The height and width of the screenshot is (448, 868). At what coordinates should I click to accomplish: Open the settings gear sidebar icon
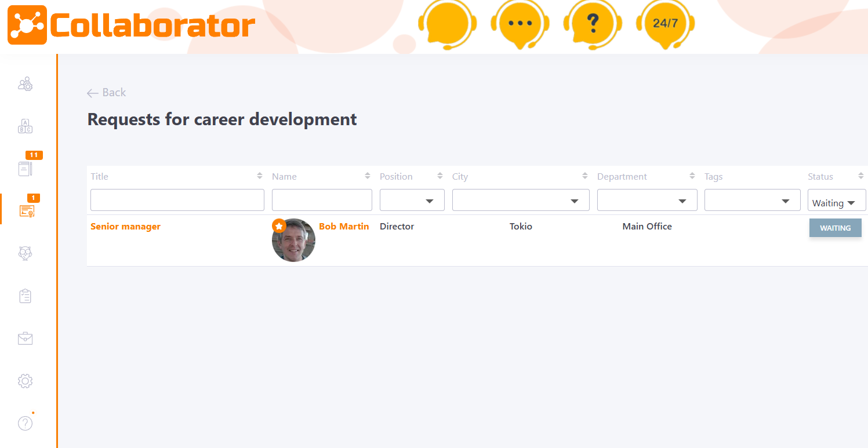tap(25, 381)
